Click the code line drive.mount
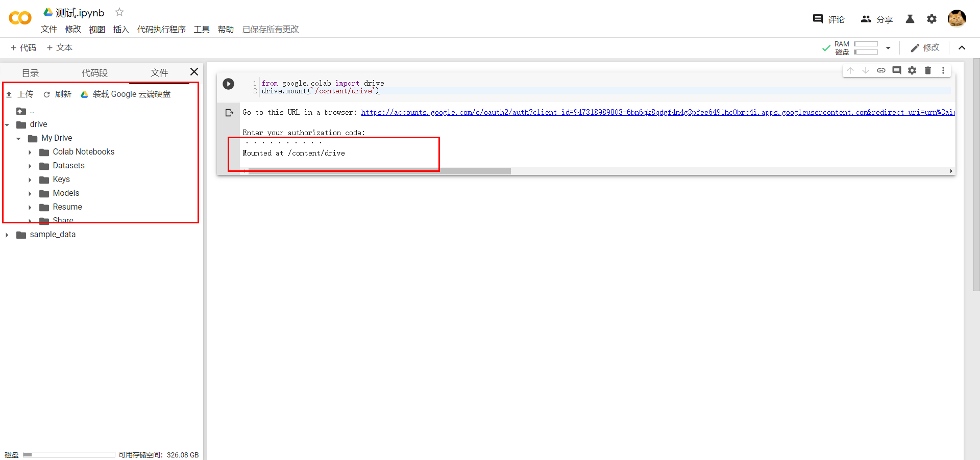Viewport: 980px width, 460px height. tap(321, 91)
